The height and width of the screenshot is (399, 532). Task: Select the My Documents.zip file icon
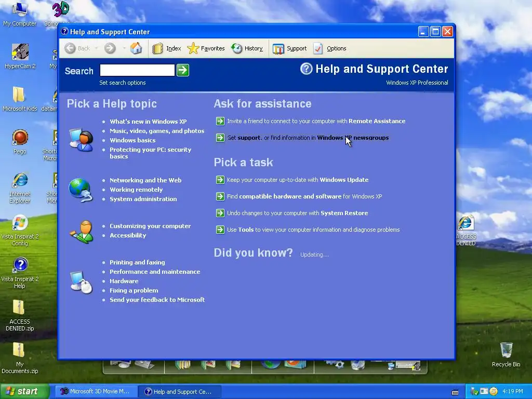click(x=20, y=358)
